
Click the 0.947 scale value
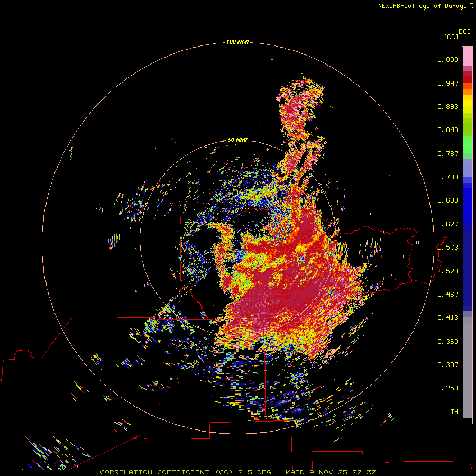click(448, 83)
